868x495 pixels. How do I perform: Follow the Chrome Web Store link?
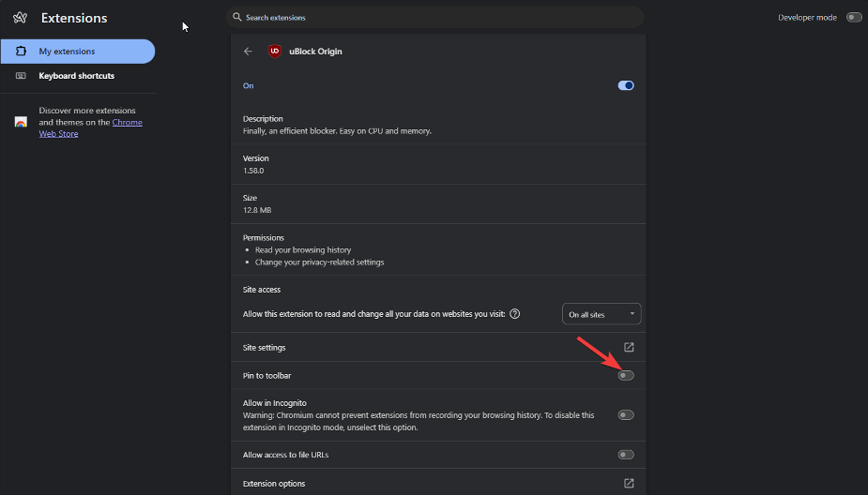[x=91, y=127]
